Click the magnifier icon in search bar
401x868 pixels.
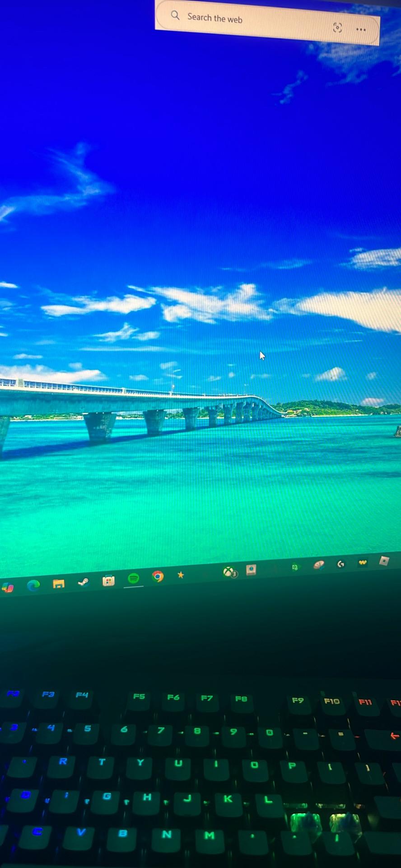pyautogui.click(x=175, y=15)
